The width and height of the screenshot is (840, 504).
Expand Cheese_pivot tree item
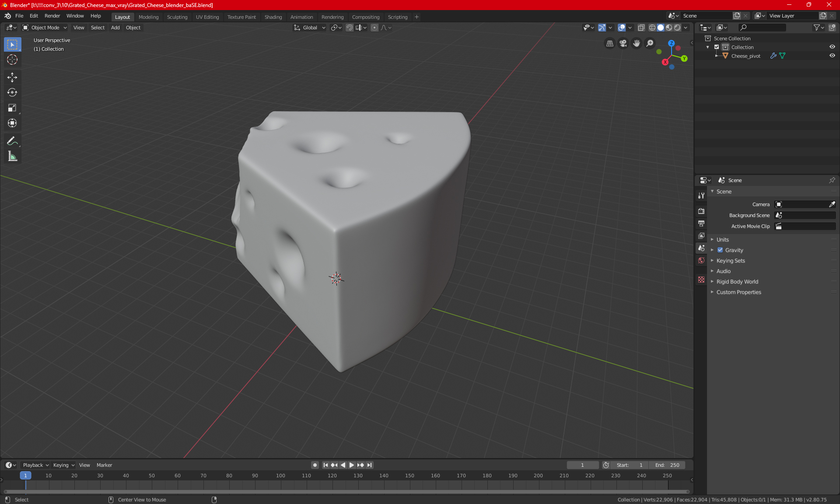click(x=716, y=56)
